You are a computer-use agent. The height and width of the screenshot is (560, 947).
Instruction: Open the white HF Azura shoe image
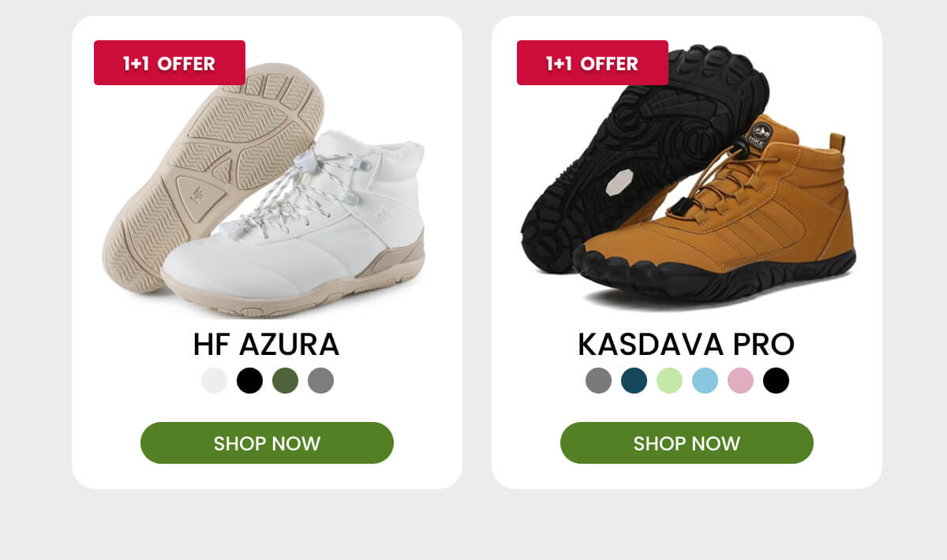(x=264, y=189)
